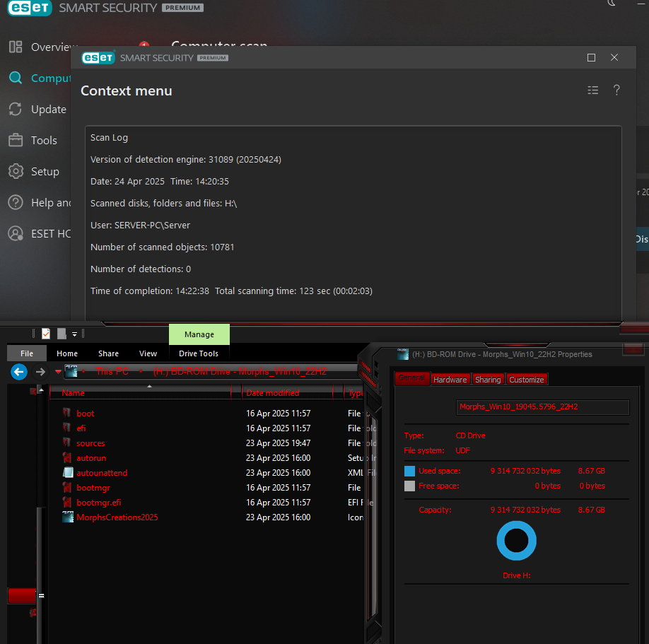Click the drive icon in Explorer address bar
This screenshot has height=644, width=649.
[71, 371]
